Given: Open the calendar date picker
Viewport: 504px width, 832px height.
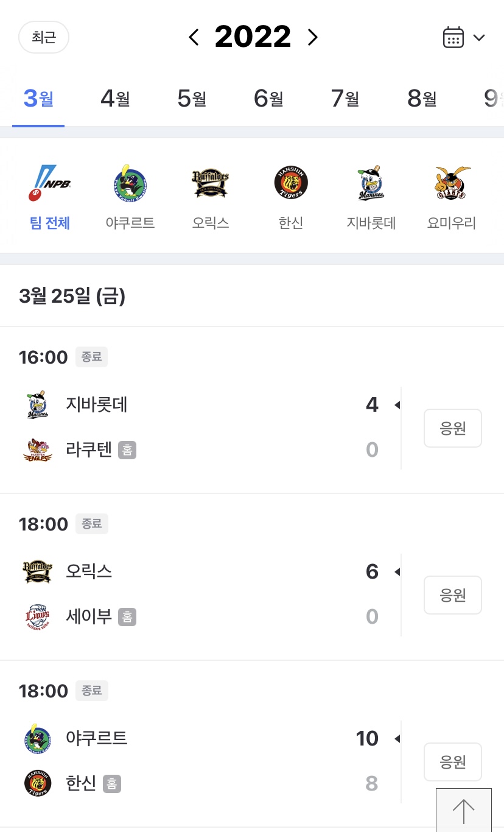Looking at the screenshot, I should [x=463, y=38].
